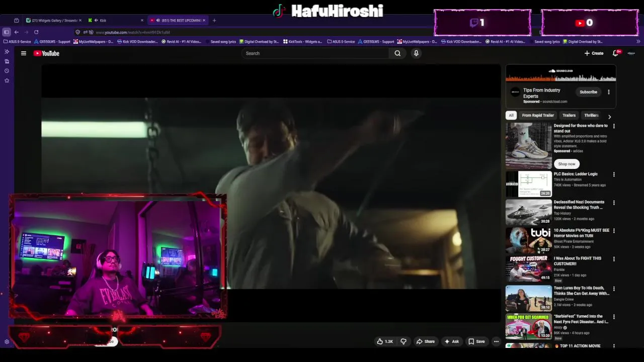
Task: Click the browser address bar URL
Action: (133, 32)
